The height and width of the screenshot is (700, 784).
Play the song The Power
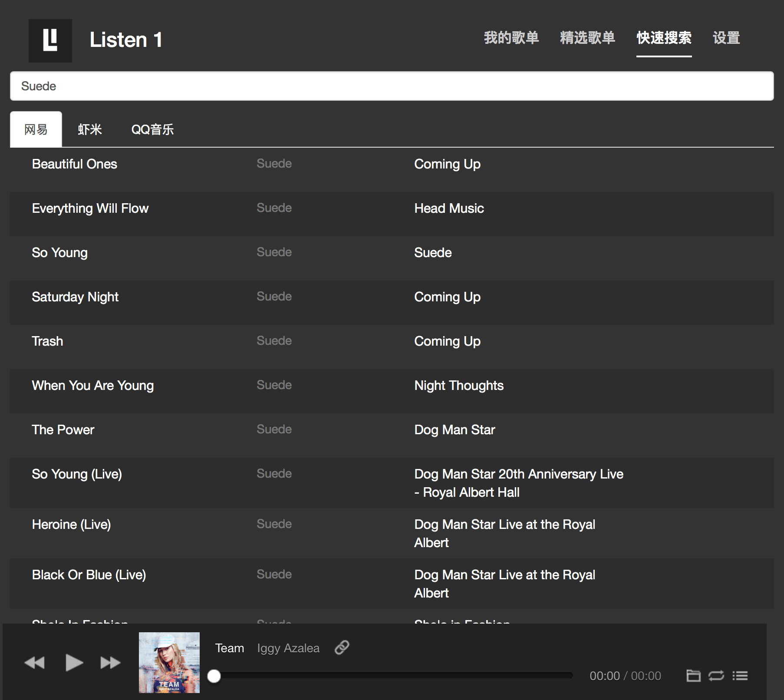pyautogui.click(x=63, y=430)
